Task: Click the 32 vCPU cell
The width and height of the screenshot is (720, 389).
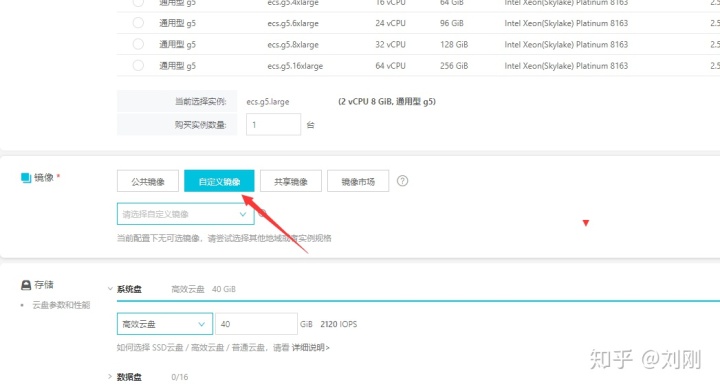Action: [x=390, y=44]
